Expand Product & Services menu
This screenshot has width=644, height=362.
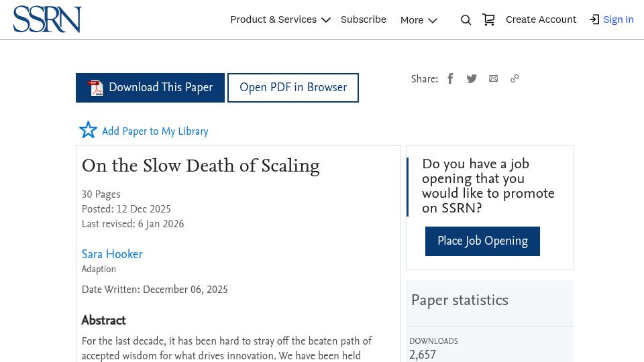coord(280,19)
